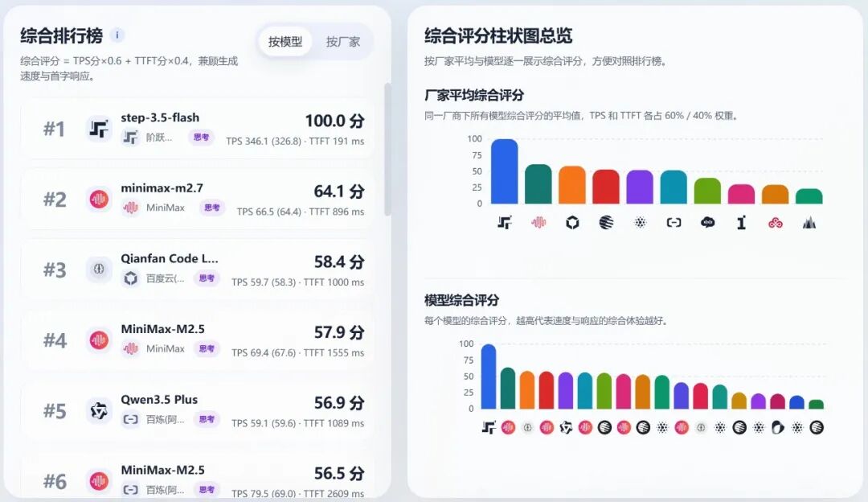
Task: Click the 思考 tag in the step-3.5-flash row
Action: pos(201,137)
